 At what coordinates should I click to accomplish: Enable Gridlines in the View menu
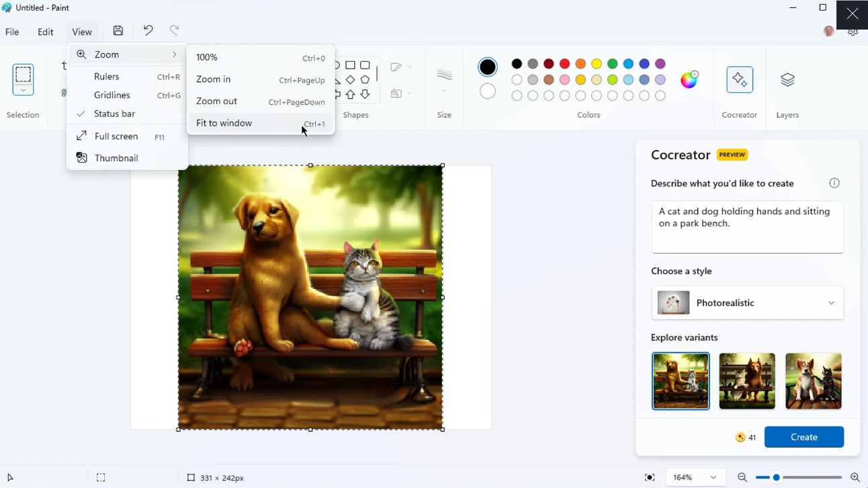point(127,95)
